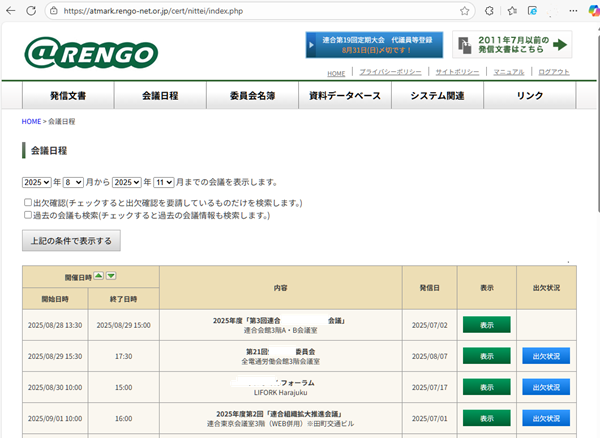Image resolution: width=600 pixels, height=438 pixels.
Task: Open the end year dropdown
Action: pyautogui.click(x=127, y=182)
